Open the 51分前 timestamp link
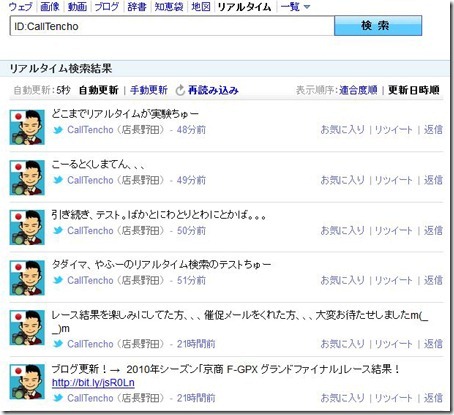This screenshot has width=454, height=415. pos(191,280)
